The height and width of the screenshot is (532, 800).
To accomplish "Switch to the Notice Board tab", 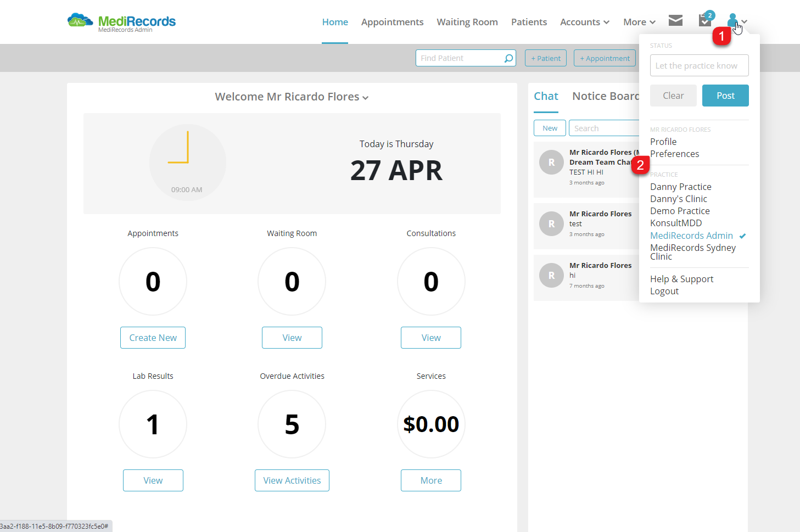I will (606, 96).
